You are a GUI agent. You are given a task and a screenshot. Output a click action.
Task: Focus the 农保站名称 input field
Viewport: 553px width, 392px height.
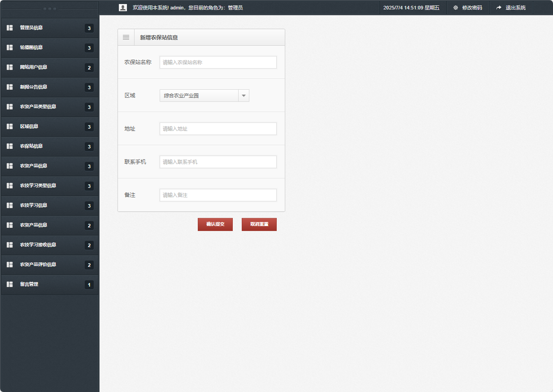[218, 62]
